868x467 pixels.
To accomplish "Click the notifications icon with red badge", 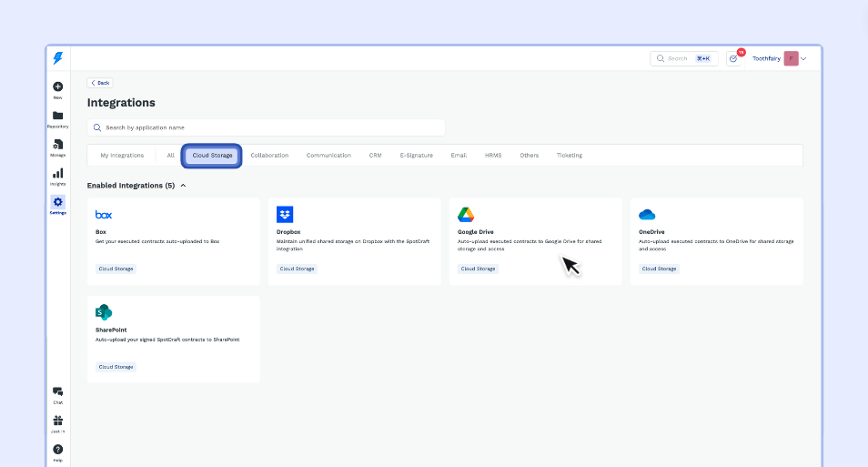I will 734,59.
